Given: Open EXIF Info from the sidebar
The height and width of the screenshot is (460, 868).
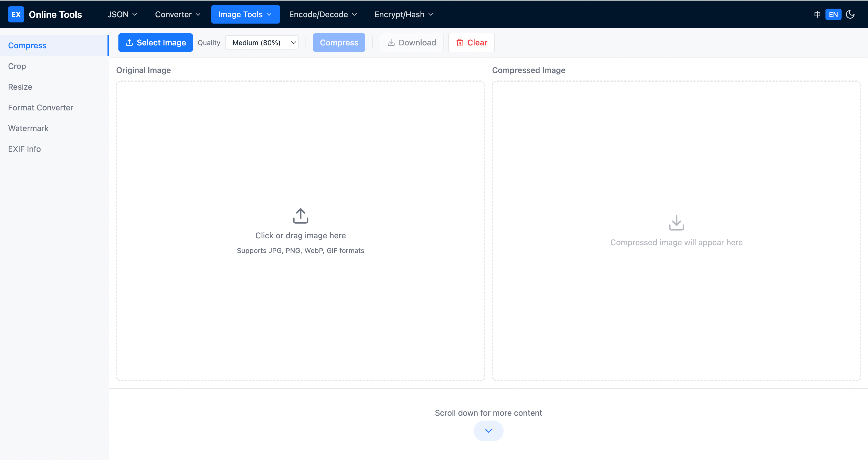Looking at the screenshot, I should coord(24,149).
